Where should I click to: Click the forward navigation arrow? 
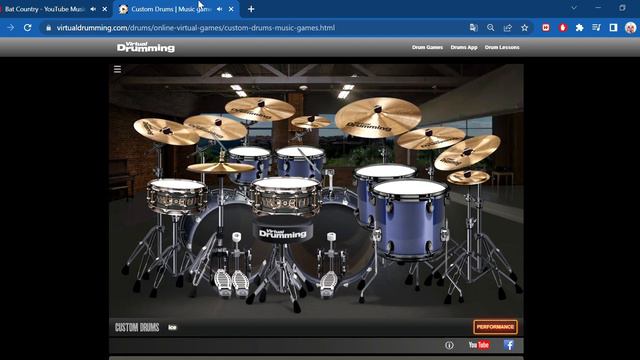pyautogui.click(x=10, y=28)
